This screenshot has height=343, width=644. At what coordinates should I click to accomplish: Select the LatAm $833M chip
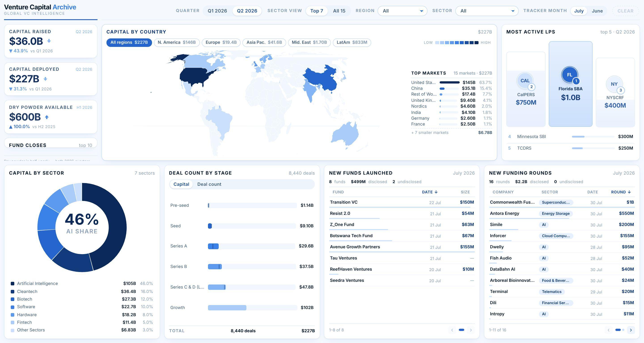[x=352, y=42]
